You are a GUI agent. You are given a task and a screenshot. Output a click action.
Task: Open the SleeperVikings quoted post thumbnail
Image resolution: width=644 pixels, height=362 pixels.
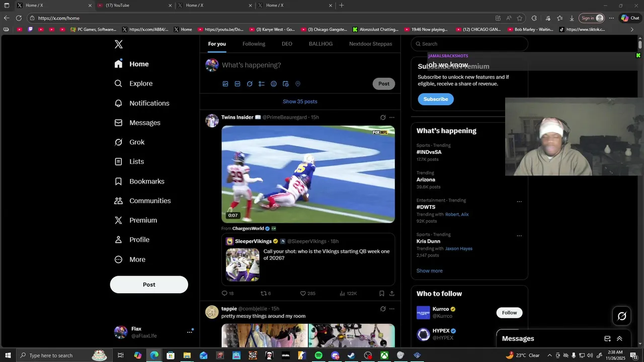click(x=243, y=265)
